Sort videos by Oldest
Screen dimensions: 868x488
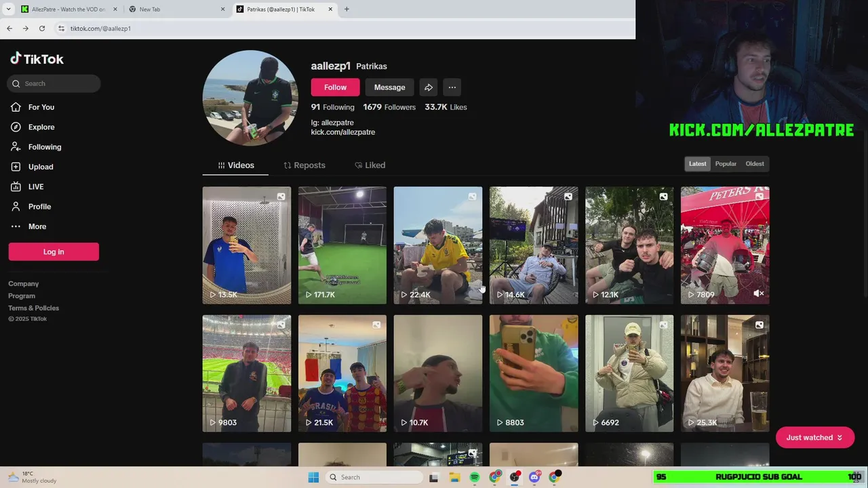[x=755, y=163]
